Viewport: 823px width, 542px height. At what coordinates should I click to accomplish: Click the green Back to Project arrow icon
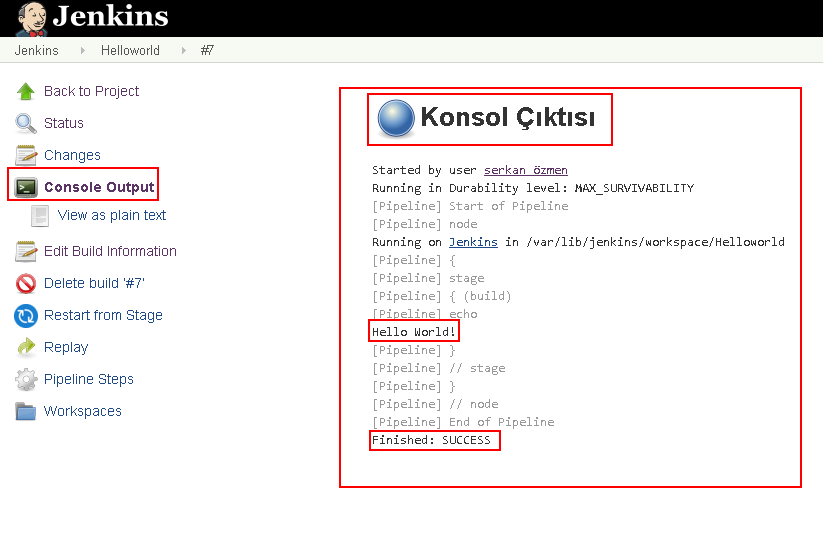coord(26,91)
